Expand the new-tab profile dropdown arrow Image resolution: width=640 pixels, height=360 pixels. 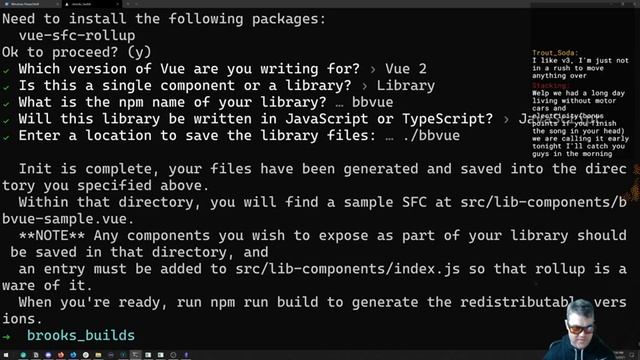pyautogui.click(x=136, y=4)
